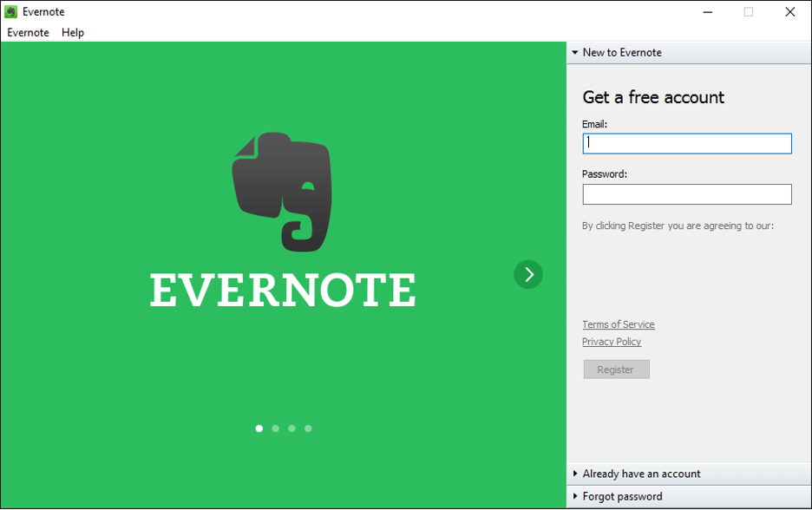Jump to the third slideshow dot
Image resolution: width=812 pixels, height=510 pixels.
click(x=292, y=428)
